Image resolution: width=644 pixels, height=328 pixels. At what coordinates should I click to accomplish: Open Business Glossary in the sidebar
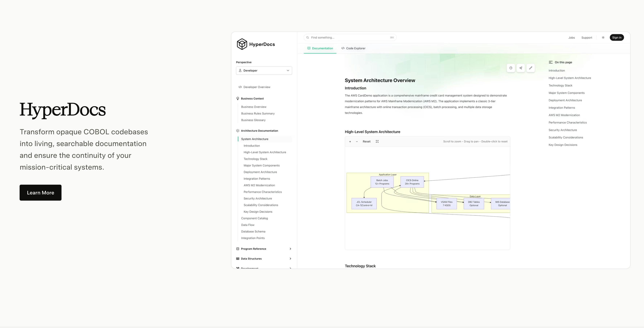click(x=253, y=120)
